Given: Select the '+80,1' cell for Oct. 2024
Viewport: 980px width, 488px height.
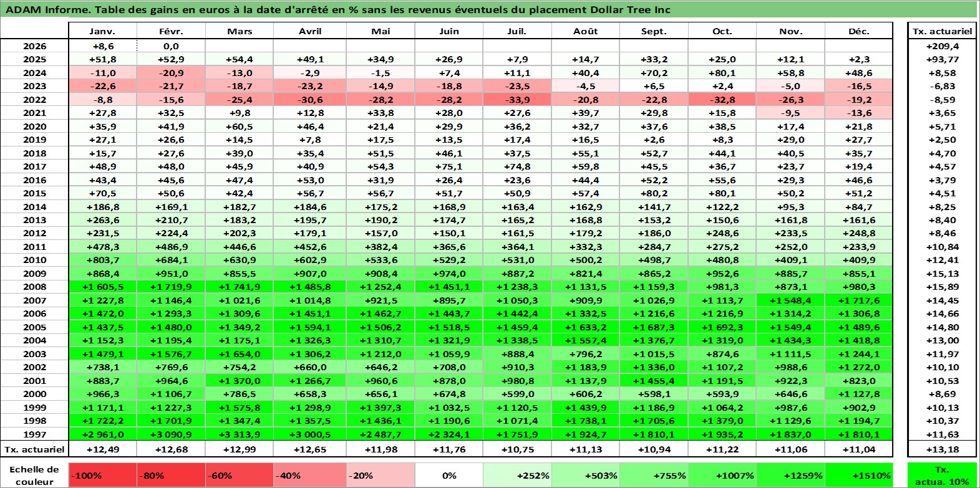Looking at the screenshot, I should click(722, 73).
